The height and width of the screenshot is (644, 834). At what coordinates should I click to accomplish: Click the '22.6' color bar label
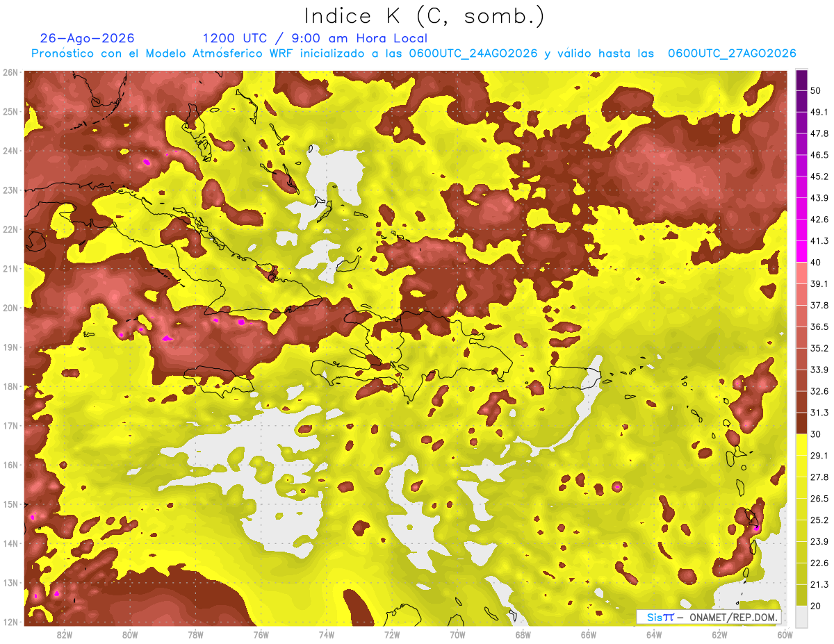click(x=819, y=563)
